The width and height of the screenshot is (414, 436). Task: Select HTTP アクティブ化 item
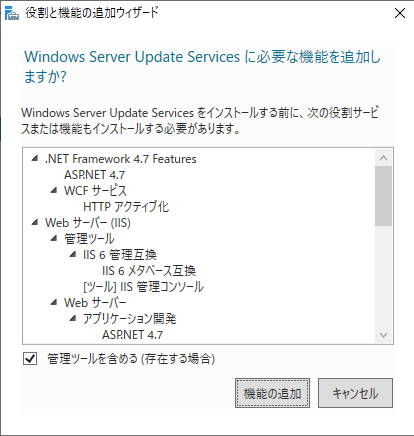point(126,207)
